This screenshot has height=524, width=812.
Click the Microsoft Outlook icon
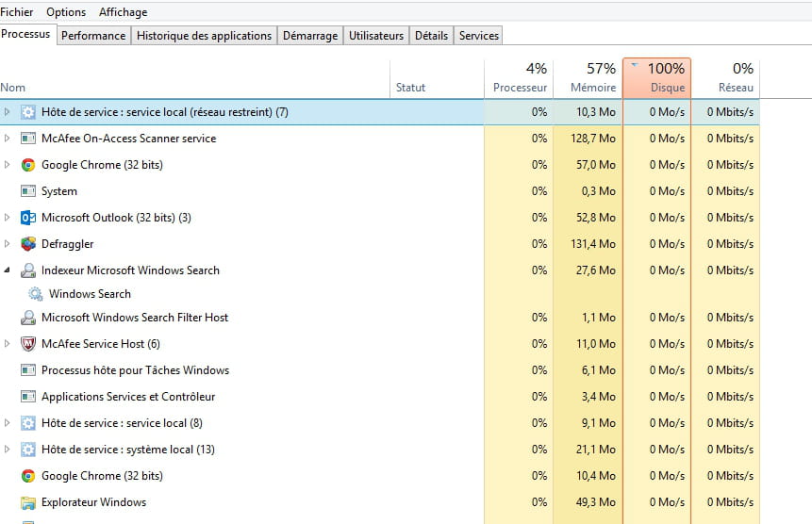coord(28,218)
